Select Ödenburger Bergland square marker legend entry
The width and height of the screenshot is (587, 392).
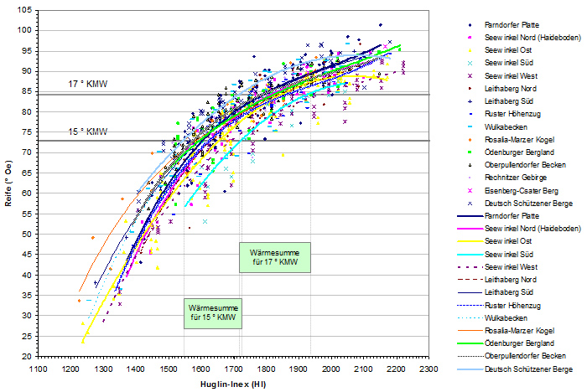tap(511, 152)
